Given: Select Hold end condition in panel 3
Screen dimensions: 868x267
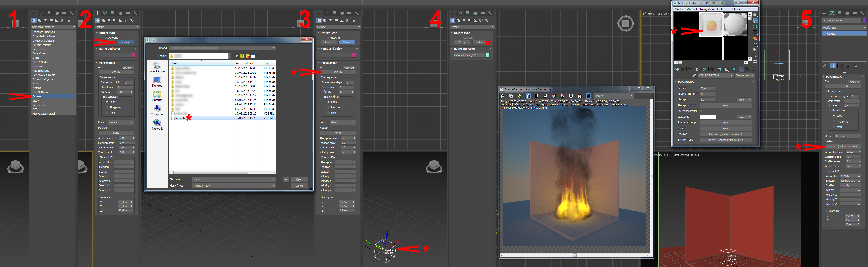Looking at the screenshot, I should pyautogui.click(x=329, y=113).
